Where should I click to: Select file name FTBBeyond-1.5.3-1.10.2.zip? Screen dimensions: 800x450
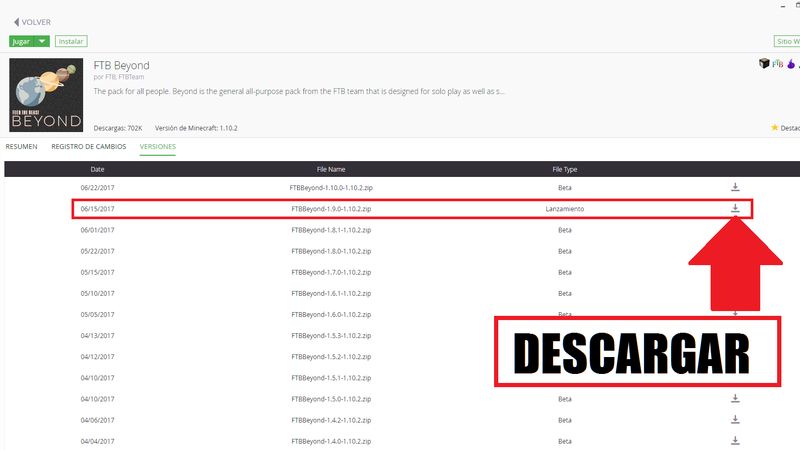(x=331, y=336)
